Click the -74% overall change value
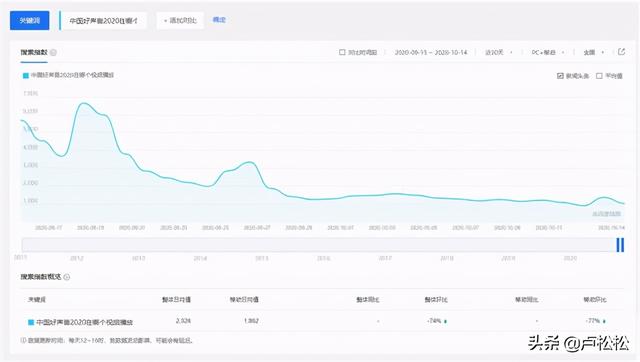The image size is (640, 362). coord(434,321)
